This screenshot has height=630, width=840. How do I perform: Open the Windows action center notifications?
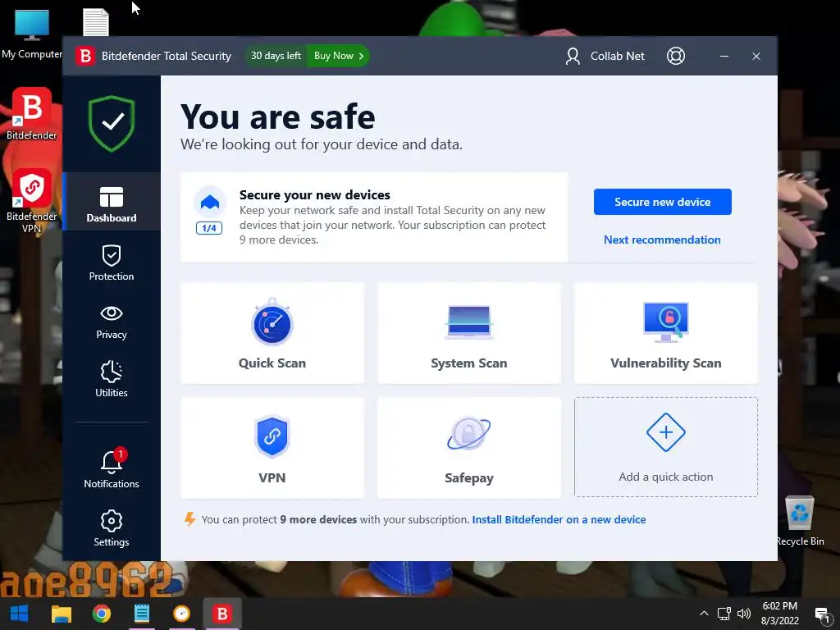pos(822,614)
